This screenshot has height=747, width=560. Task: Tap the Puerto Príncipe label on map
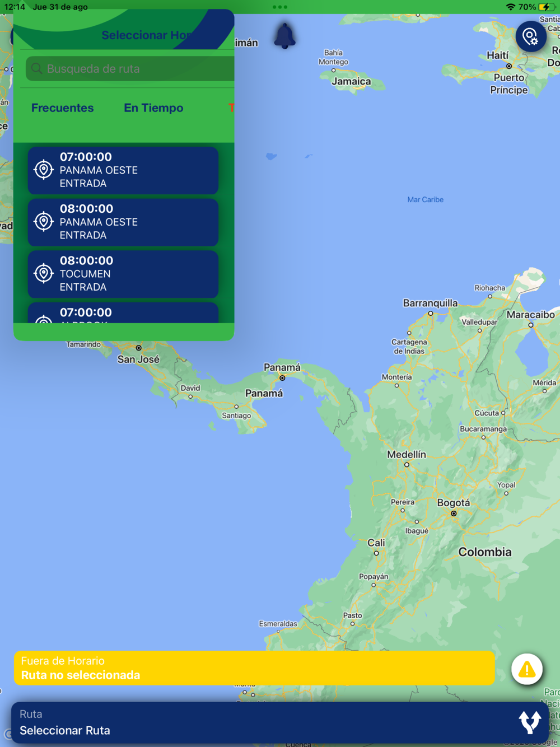click(509, 83)
